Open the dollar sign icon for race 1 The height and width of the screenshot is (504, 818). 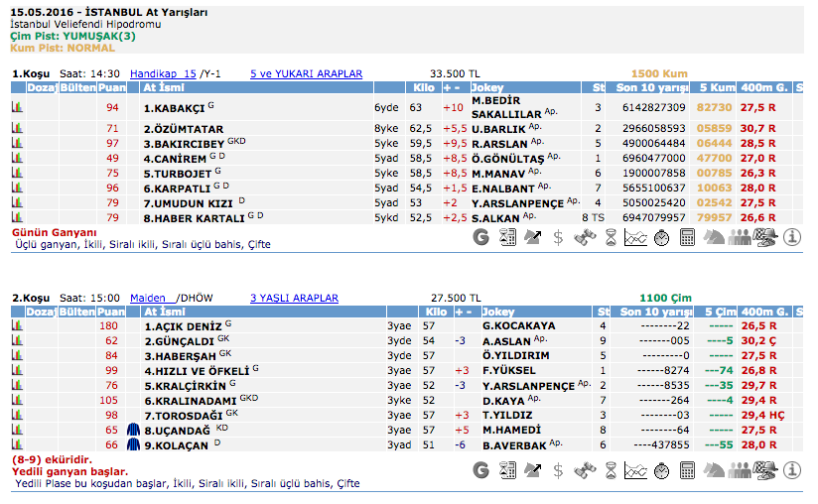click(x=559, y=237)
